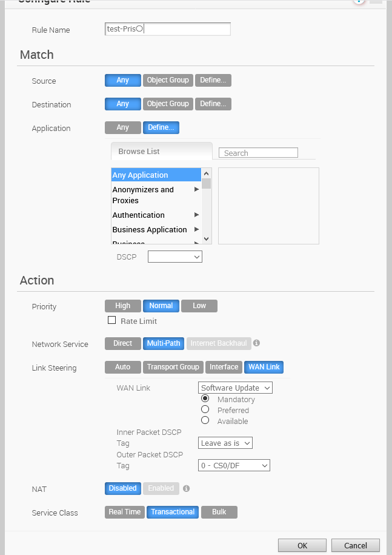Click the Network Service info icon
This screenshot has width=392, height=555.
tap(257, 343)
